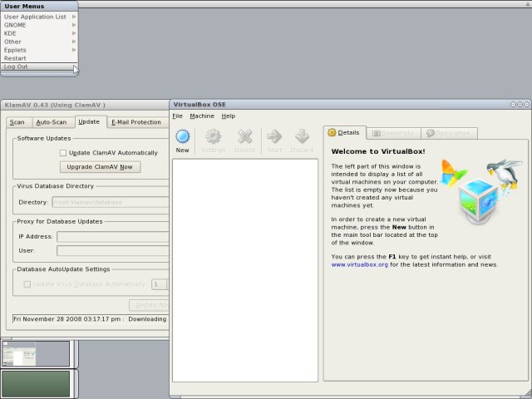Click the proxy IP Address field
Image resolution: width=532 pixels, height=399 pixels.
(113, 236)
